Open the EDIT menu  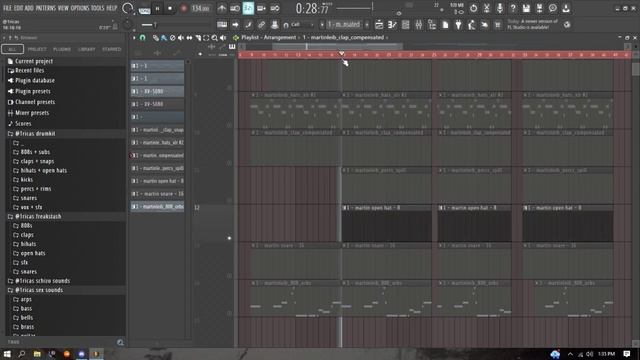pos(18,8)
